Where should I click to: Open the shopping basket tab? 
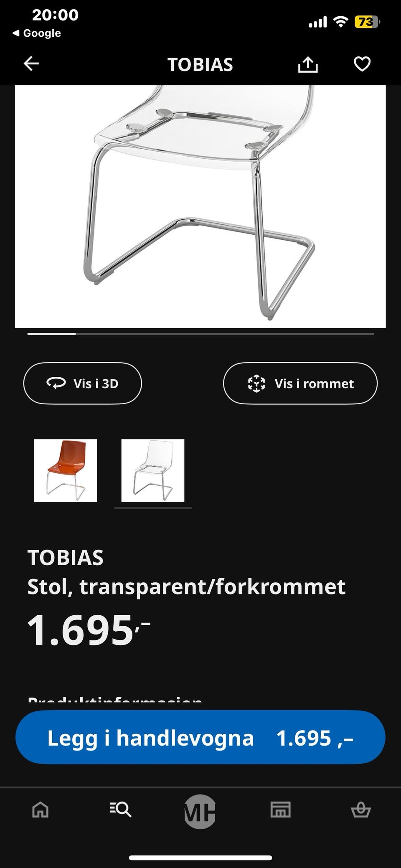(x=361, y=810)
